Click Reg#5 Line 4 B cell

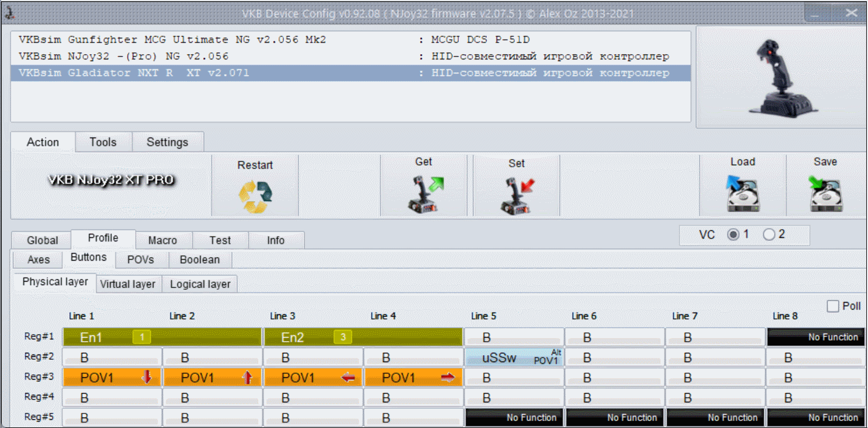tap(414, 418)
